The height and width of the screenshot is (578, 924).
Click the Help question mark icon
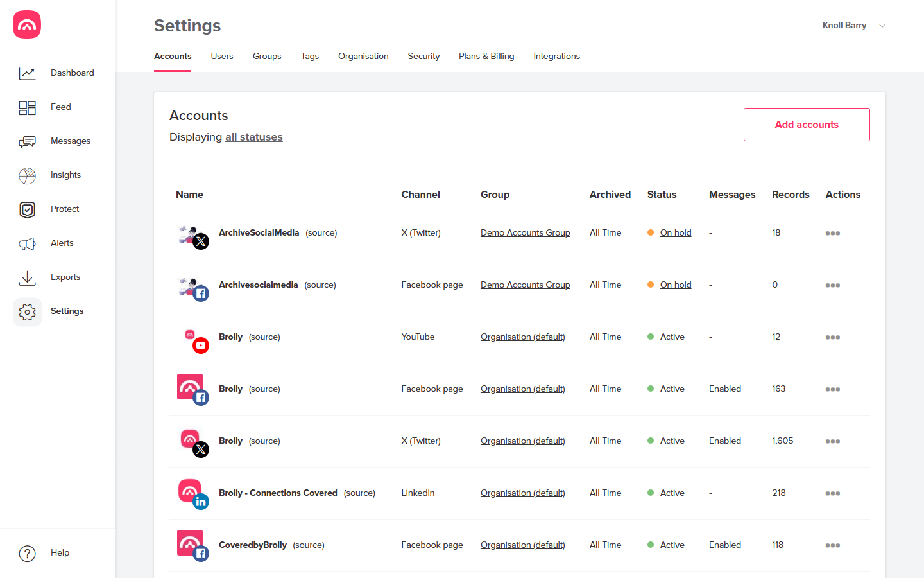27,553
